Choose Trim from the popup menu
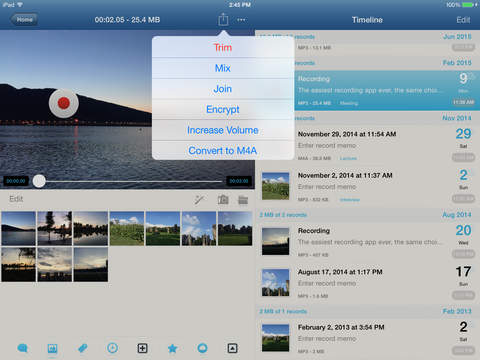Viewport: 480px width, 360px height. pos(223,47)
